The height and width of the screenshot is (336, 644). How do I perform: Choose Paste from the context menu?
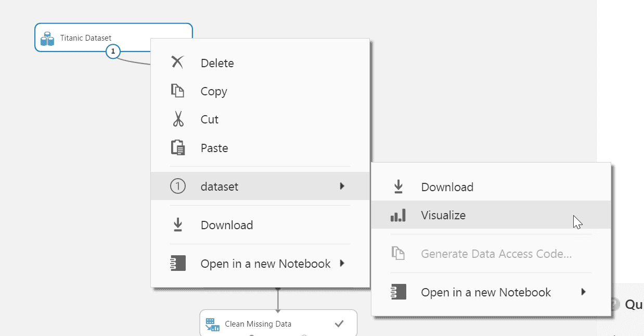click(214, 148)
